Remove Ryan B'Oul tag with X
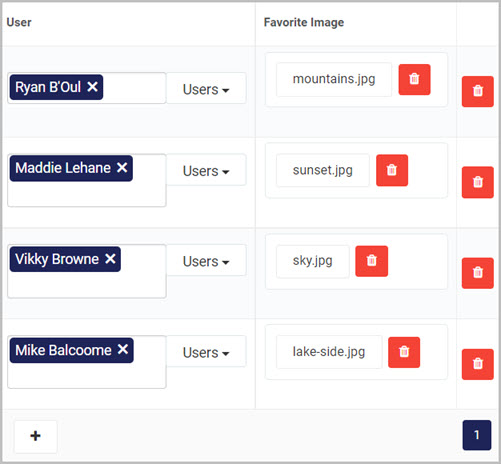 (x=92, y=87)
